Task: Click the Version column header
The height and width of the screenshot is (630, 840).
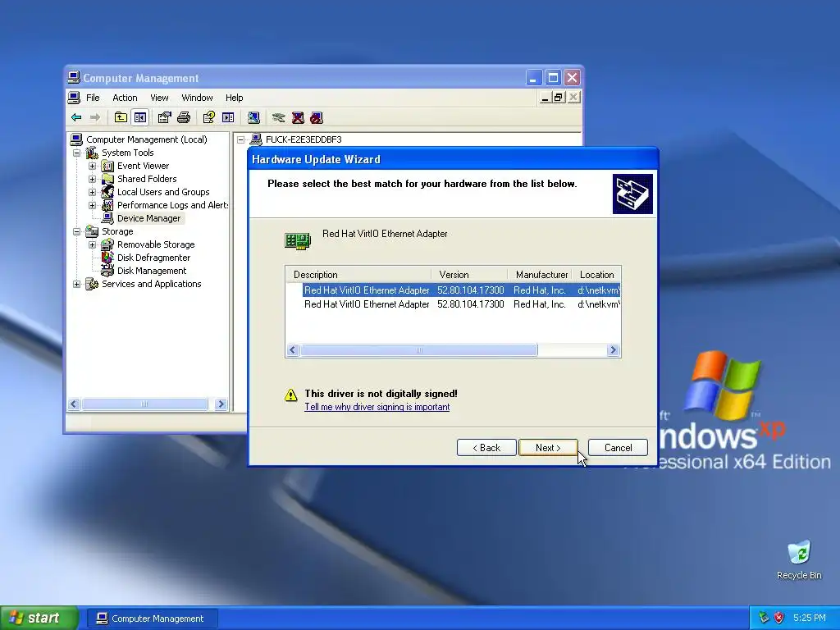Action: [469, 275]
